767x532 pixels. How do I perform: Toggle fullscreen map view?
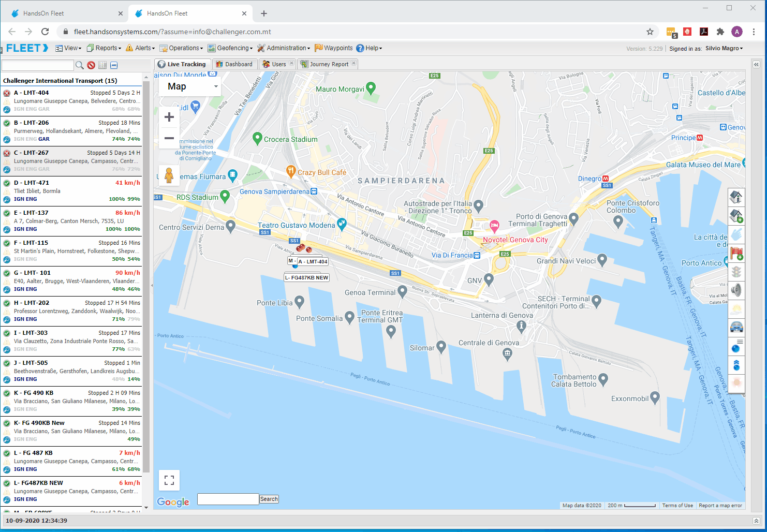click(x=169, y=480)
